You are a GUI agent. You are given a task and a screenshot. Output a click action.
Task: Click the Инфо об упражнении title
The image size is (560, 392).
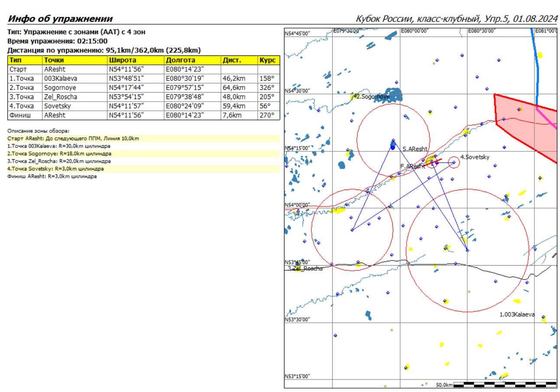pyautogui.click(x=61, y=19)
